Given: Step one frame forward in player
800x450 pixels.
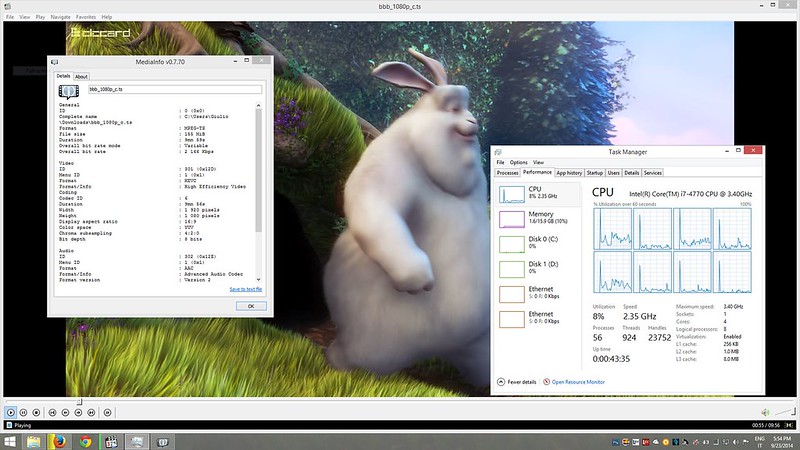Looking at the screenshot, I should point(107,412).
